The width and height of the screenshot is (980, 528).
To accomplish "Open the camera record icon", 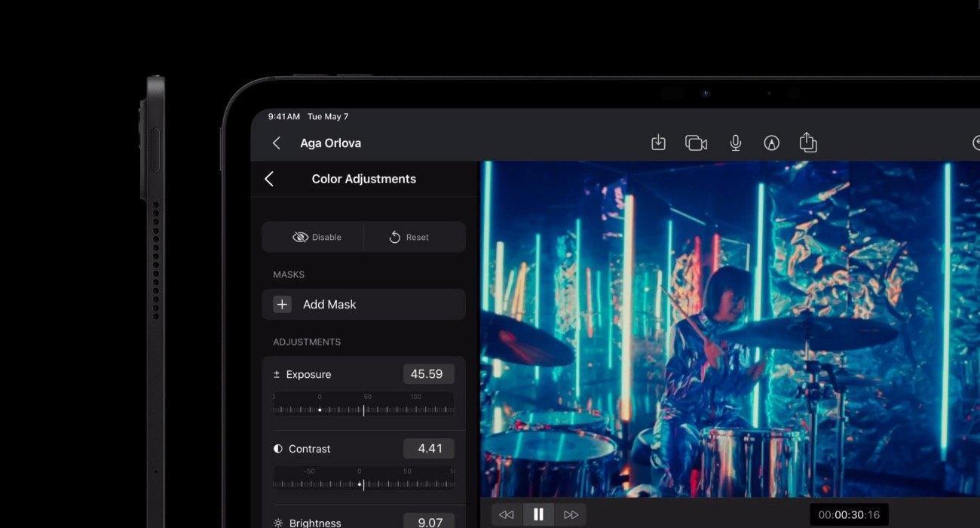I will pyautogui.click(x=696, y=143).
